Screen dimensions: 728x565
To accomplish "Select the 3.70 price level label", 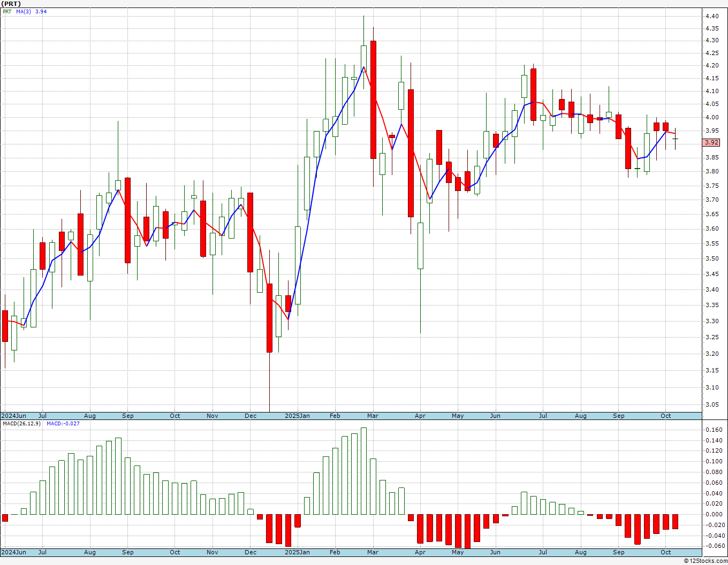I will pyautogui.click(x=712, y=200).
